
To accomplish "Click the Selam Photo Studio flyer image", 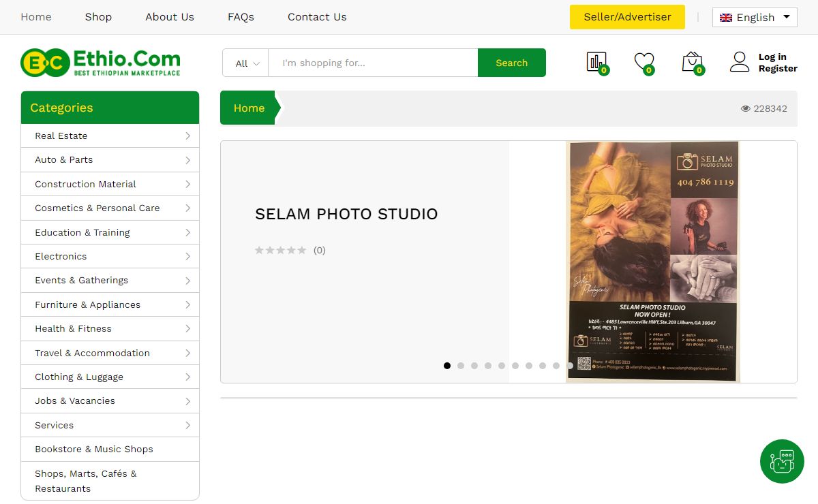I will click(653, 262).
